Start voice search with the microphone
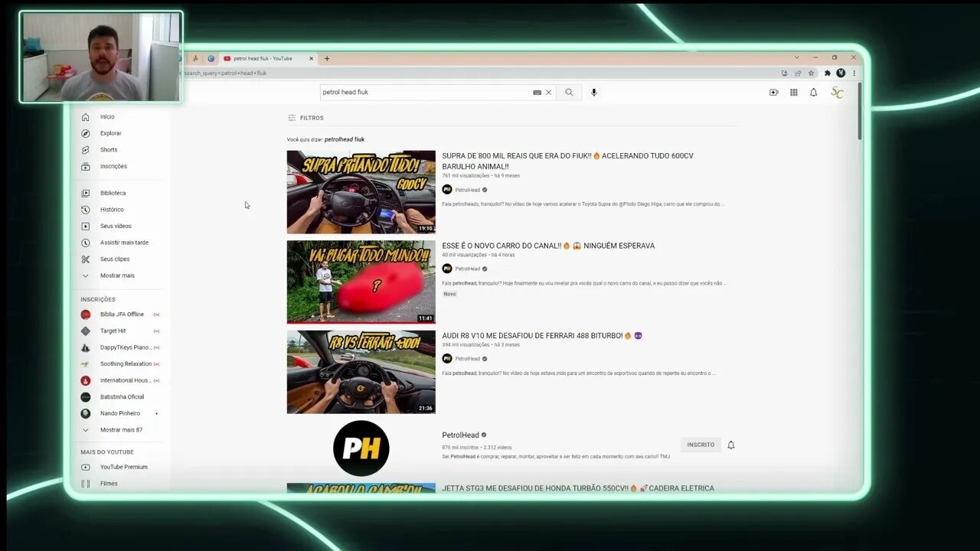This screenshot has height=551, width=980. (593, 92)
